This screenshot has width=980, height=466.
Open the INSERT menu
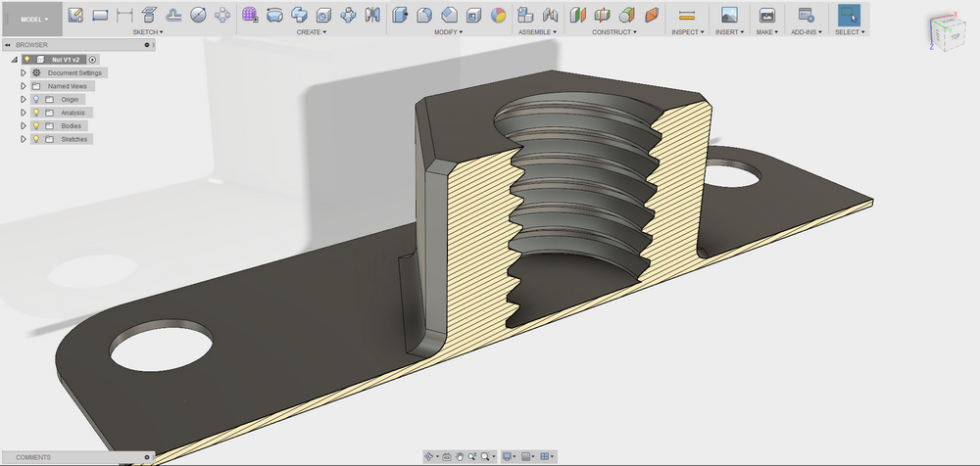point(729,32)
